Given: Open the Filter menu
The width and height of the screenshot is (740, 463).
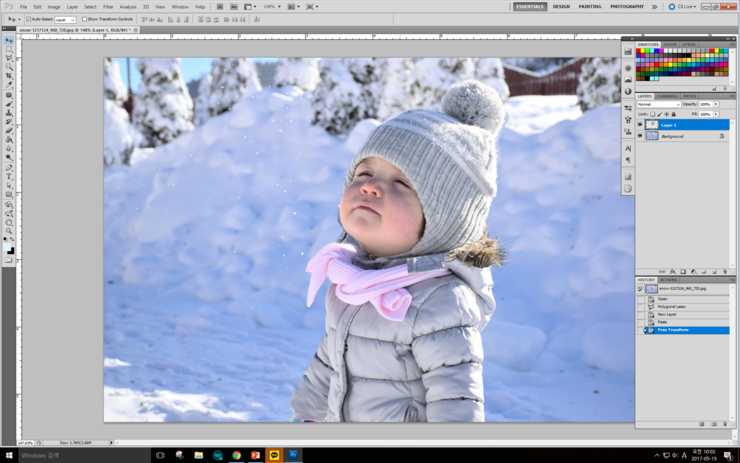Looking at the screenshot, I should click(108, 6).
